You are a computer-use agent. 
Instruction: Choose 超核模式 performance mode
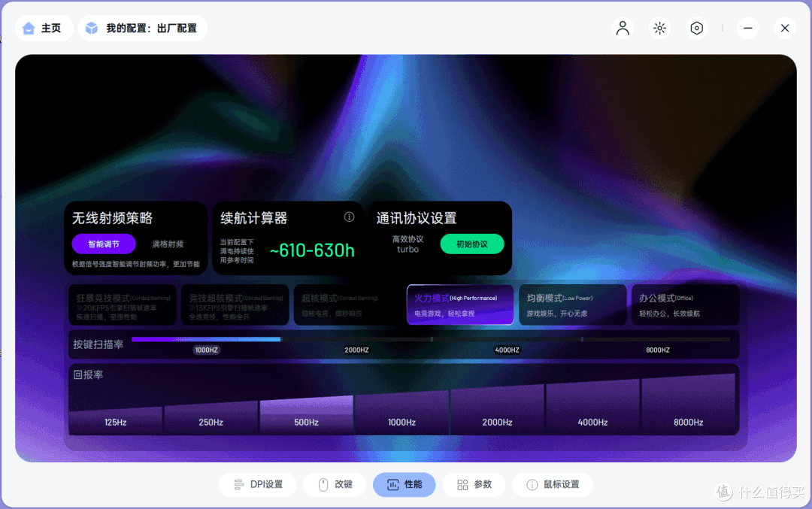[x=347, y=305]
